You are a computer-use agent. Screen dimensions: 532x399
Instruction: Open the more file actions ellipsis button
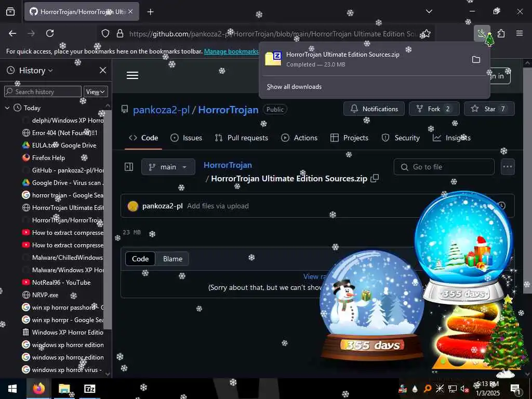pyautogui.click(x=508, y=167)
